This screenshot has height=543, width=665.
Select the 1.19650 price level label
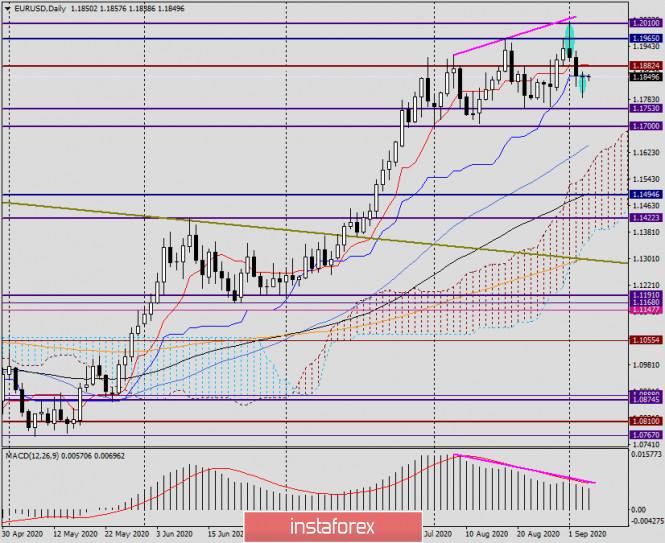click(645, 38)
